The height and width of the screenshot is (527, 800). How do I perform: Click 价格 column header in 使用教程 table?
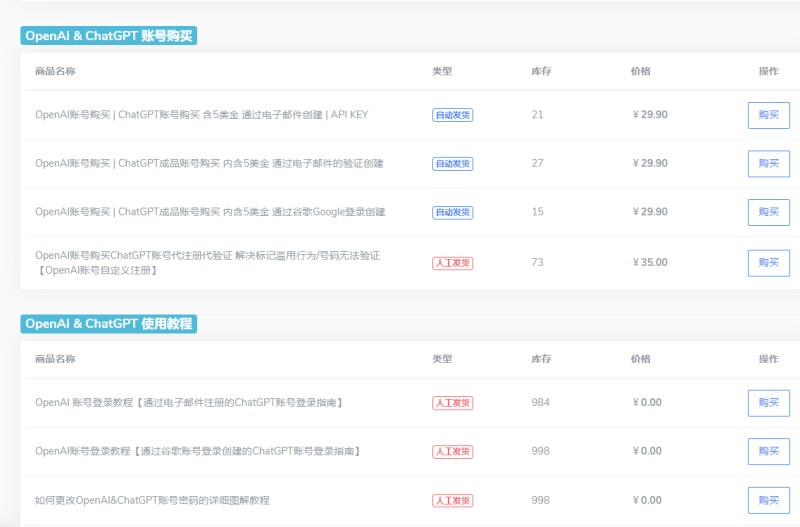tap(641, 359)
